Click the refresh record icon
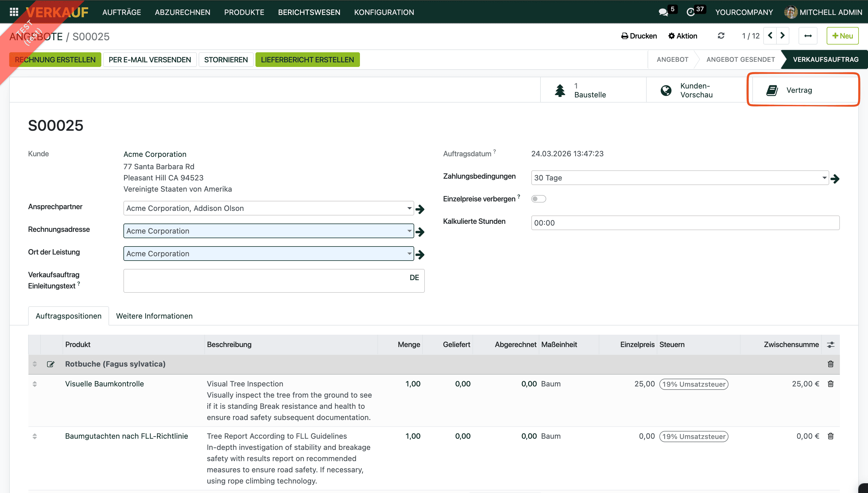868x493 pixels. click(x=721, y=36)
